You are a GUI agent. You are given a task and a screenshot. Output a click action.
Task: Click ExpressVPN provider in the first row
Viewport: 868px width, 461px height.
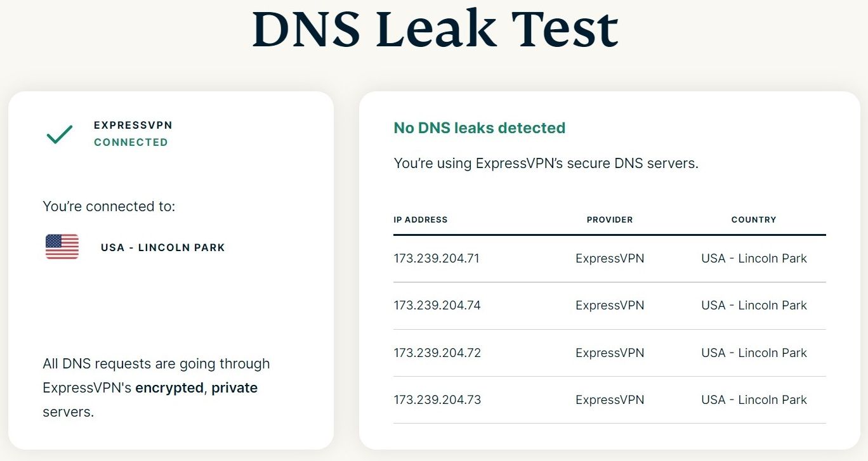pos(609,259)
